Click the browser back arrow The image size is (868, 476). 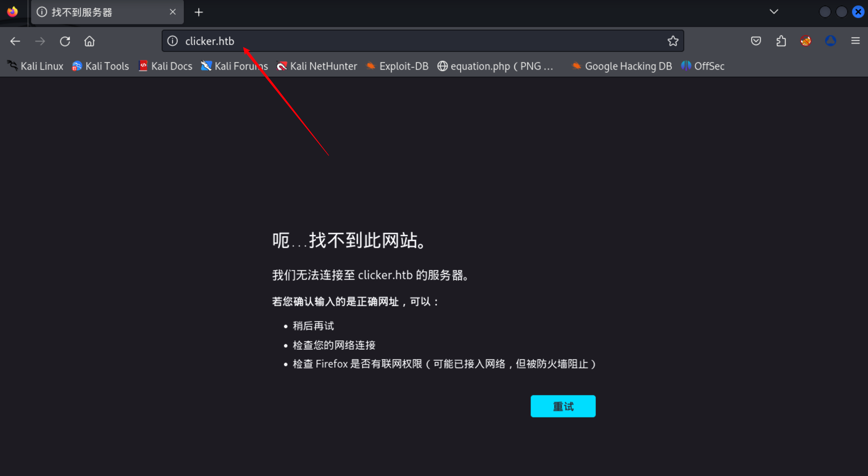15,41
